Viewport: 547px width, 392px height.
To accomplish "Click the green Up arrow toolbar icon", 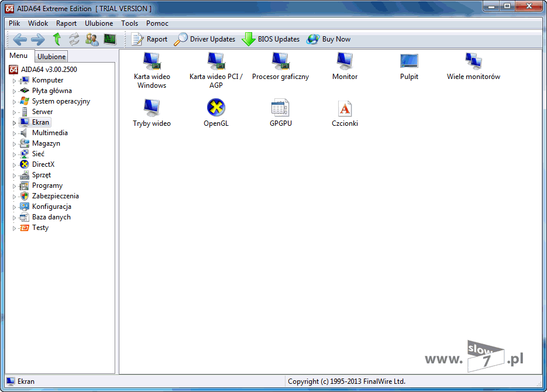I will [57, 39].
